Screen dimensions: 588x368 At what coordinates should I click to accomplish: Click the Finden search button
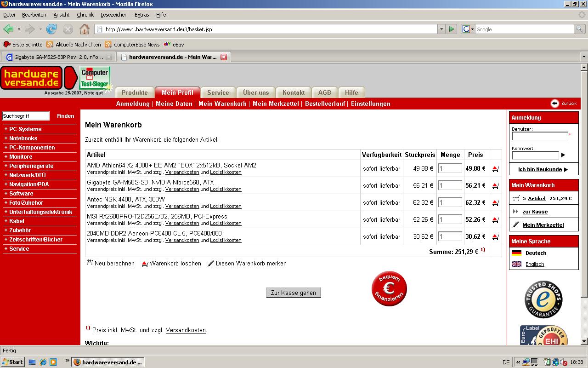[65, 116]
